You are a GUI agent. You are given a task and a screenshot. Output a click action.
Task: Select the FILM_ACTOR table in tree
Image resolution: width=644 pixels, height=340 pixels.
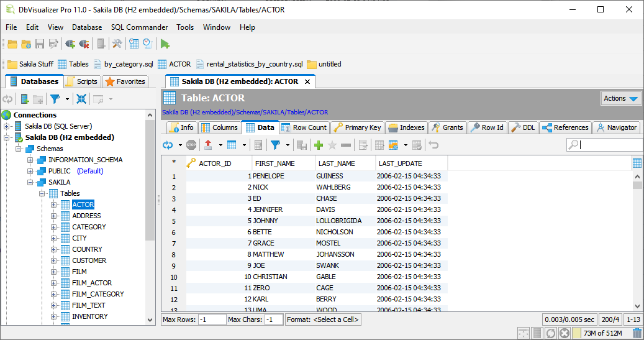point(92,283)
